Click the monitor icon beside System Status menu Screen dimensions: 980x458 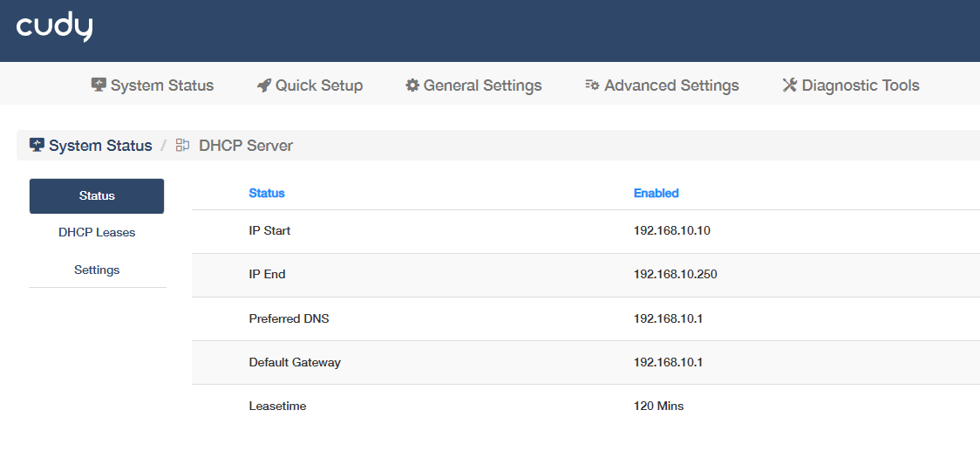click(99, 85)
